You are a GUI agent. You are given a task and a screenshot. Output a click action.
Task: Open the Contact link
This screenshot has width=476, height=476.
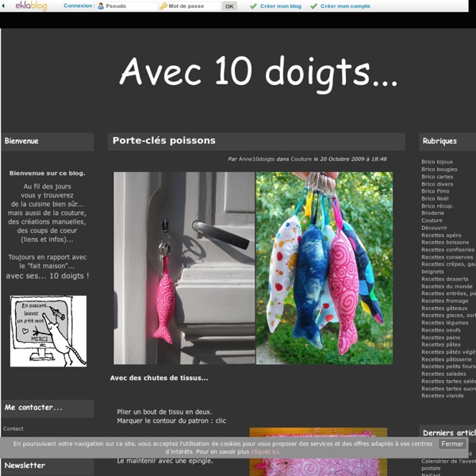click(13, 428)
